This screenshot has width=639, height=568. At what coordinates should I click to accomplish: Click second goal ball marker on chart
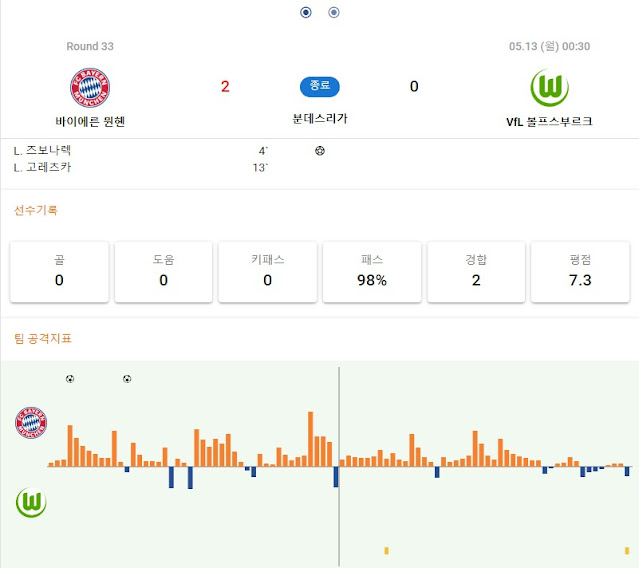[x=127, y=379]
